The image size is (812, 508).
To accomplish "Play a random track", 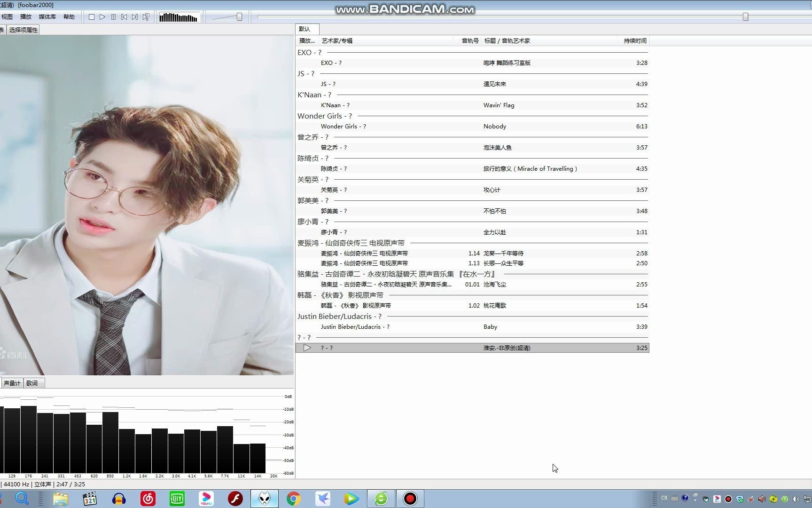I will click(146, 17).
